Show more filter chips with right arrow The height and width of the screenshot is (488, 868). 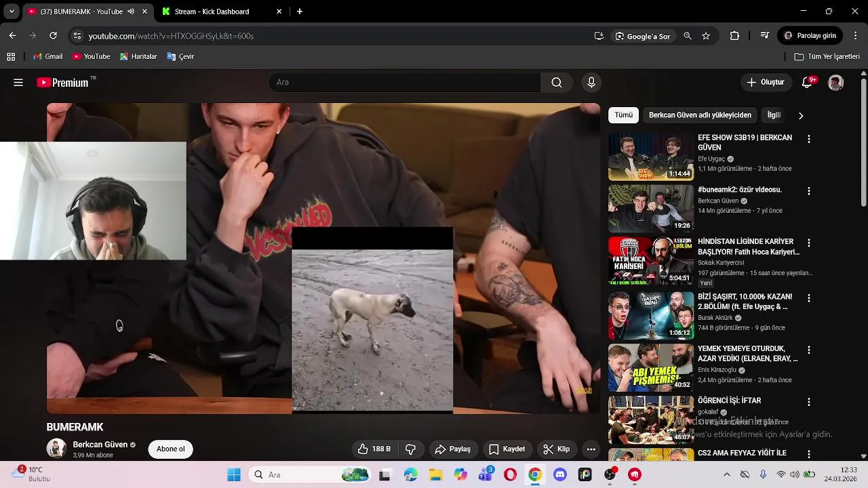(x=801, y=116)
